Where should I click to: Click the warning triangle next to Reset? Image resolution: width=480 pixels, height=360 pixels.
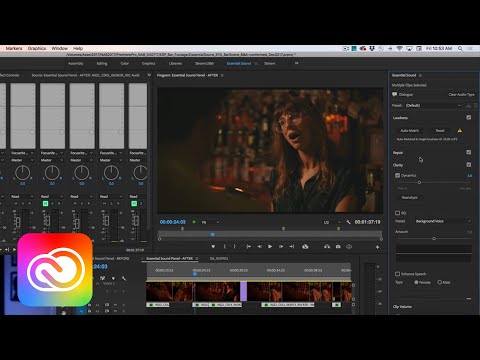[460, 130]
